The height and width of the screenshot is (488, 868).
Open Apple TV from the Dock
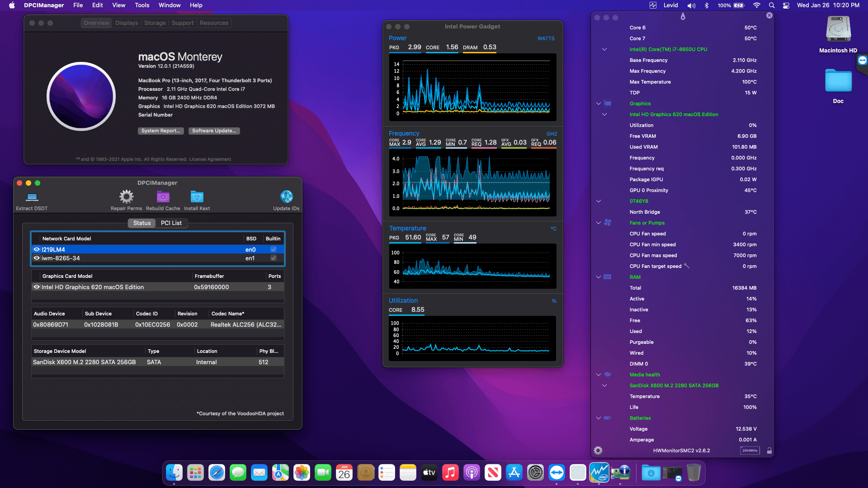click(x=429, y=473)
